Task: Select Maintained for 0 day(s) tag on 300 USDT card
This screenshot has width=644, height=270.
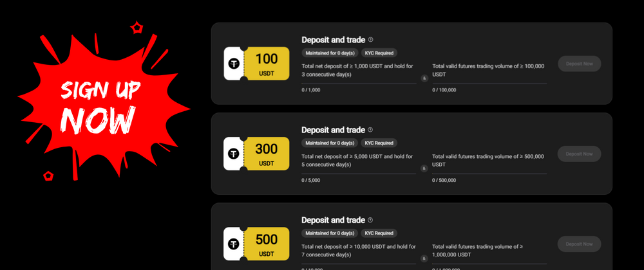Action: 329,143
